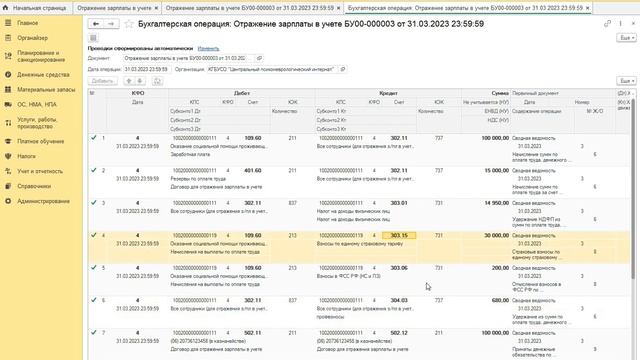Open the Денежные средства section
Screen dimensions: 640x360
(x=43, y=75)
